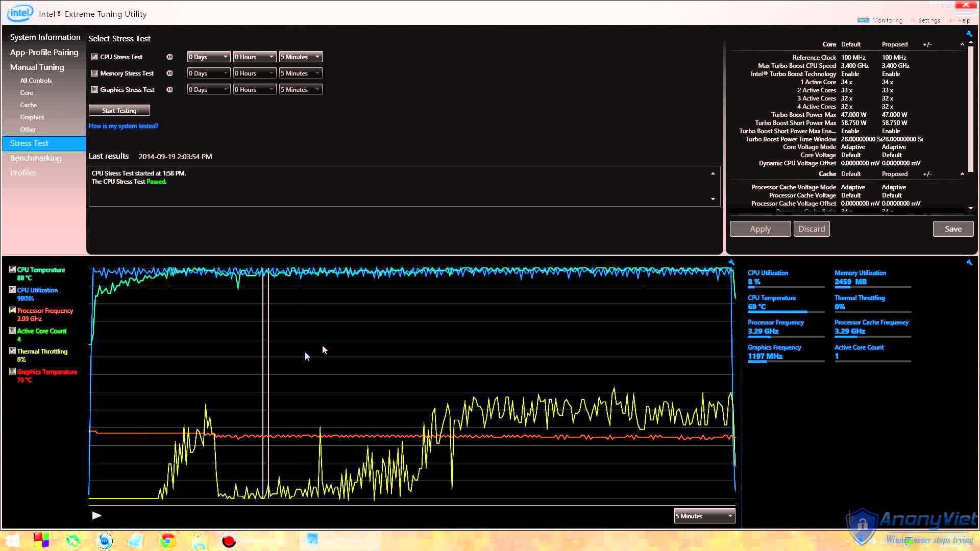Select System Information in sidebar
This screenshot has height=551, width=980.
[45, 37]
